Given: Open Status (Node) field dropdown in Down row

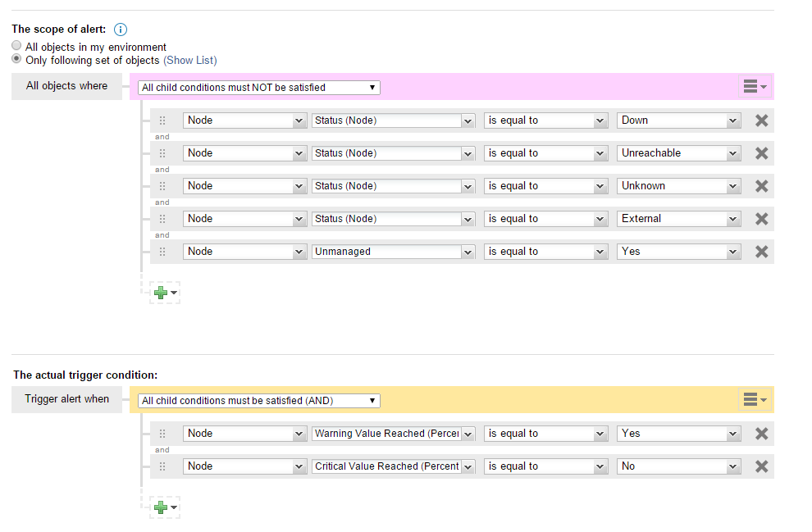Looking at the screenshot, I should [x=393, y=120].
